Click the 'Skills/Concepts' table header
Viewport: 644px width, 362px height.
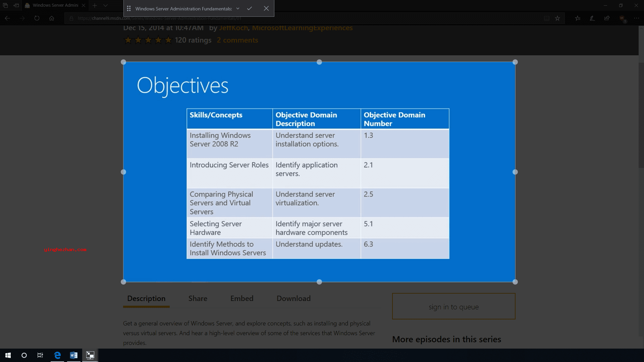(230, 119)
